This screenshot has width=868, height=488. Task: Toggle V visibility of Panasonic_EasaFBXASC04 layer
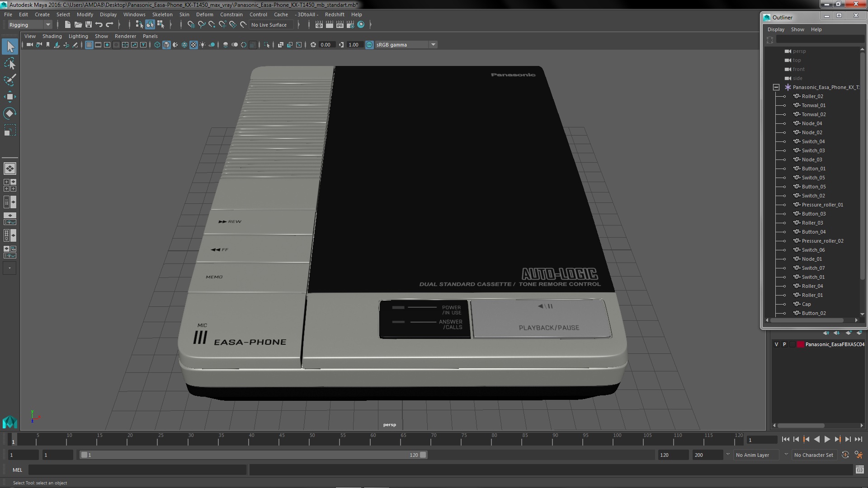click(x=777, y=344)
